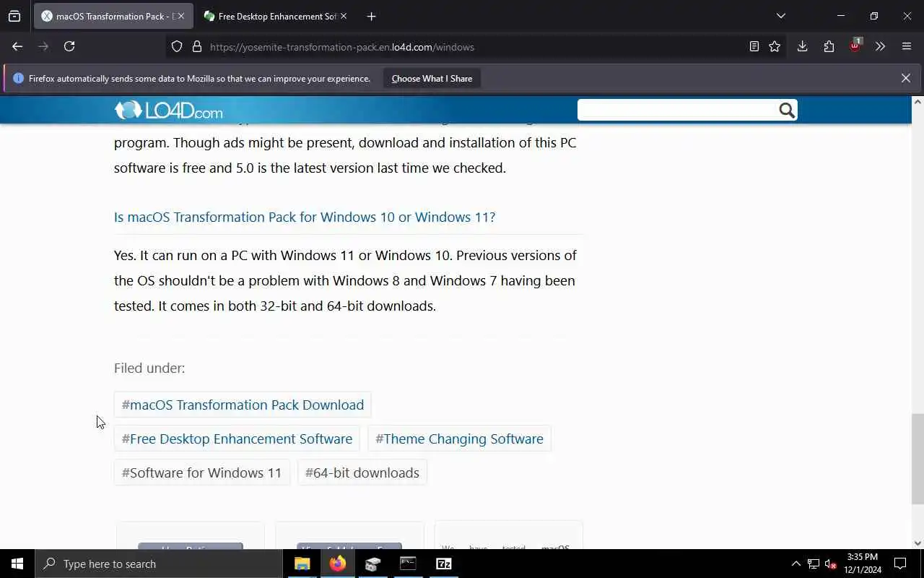This screenshot has height=578, width=924.
Task: Open the installer box app in taskbar
Action: 372,564
